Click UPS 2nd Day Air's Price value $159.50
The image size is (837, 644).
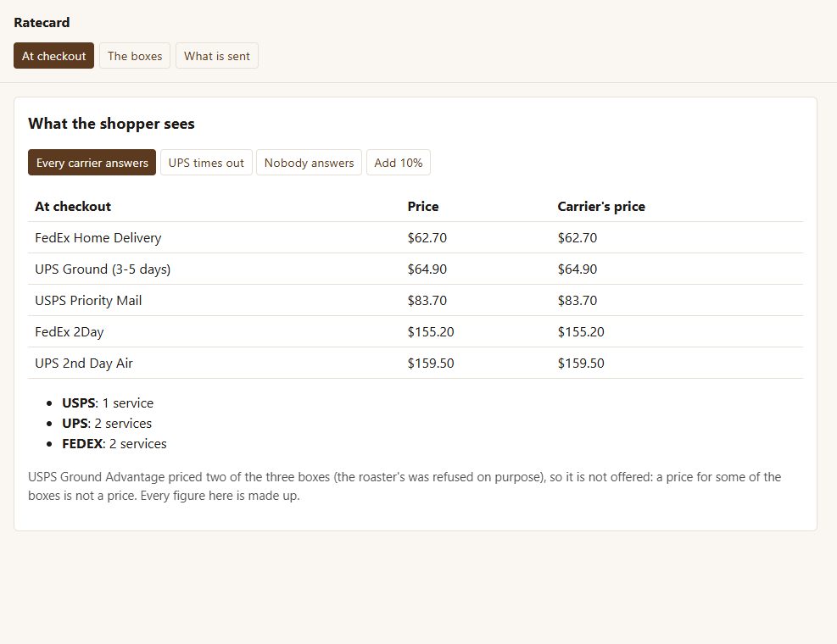(x=431, y=364)
